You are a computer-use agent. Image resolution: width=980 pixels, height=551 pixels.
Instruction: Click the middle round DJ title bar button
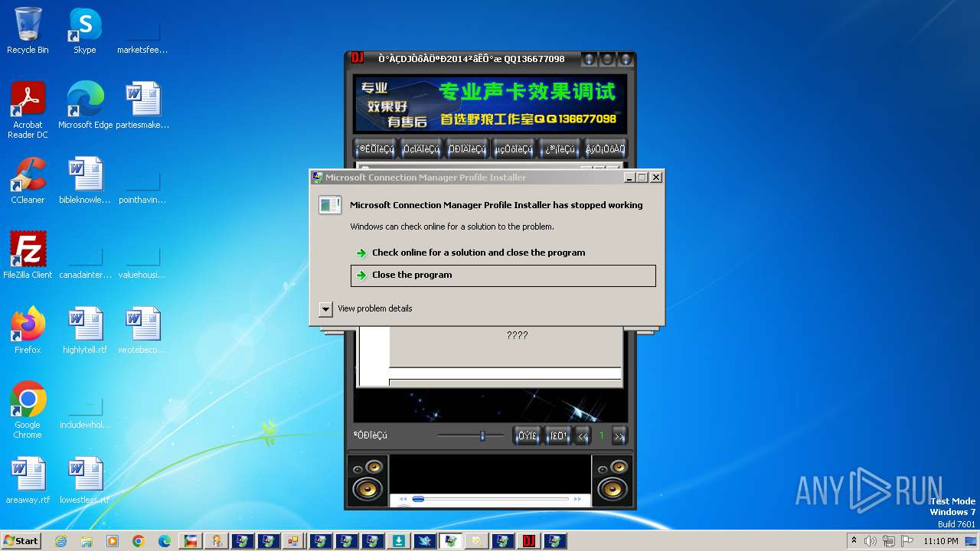point(607,59)
